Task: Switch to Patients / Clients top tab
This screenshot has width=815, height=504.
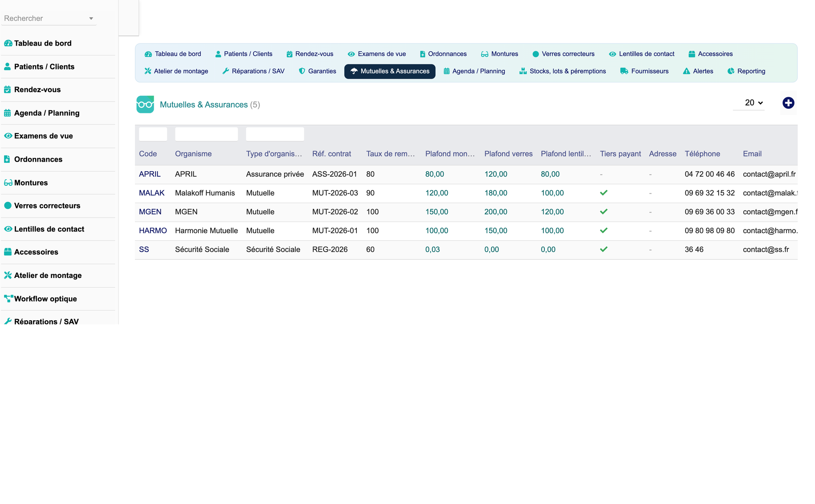Action: coord(244,54)
